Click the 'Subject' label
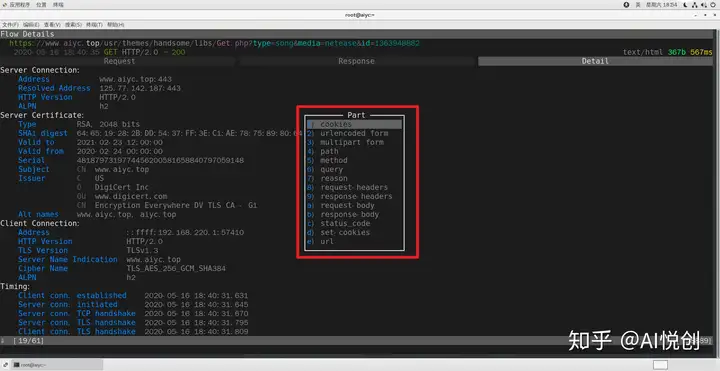 coord(34,169)
